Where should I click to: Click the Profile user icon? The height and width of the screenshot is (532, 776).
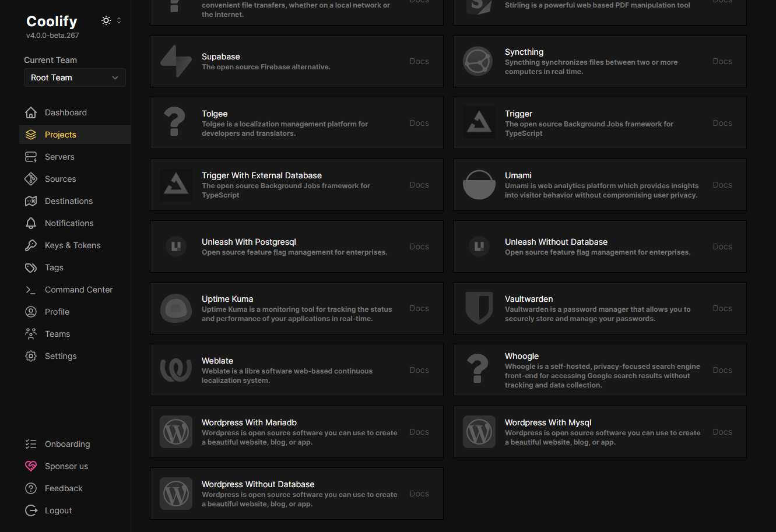[31, 312]
